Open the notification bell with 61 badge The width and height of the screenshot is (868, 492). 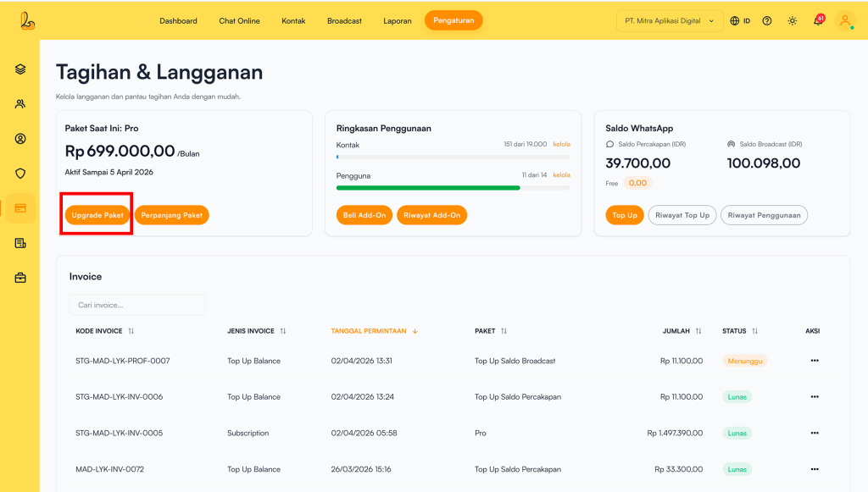(x=818, y=20)
